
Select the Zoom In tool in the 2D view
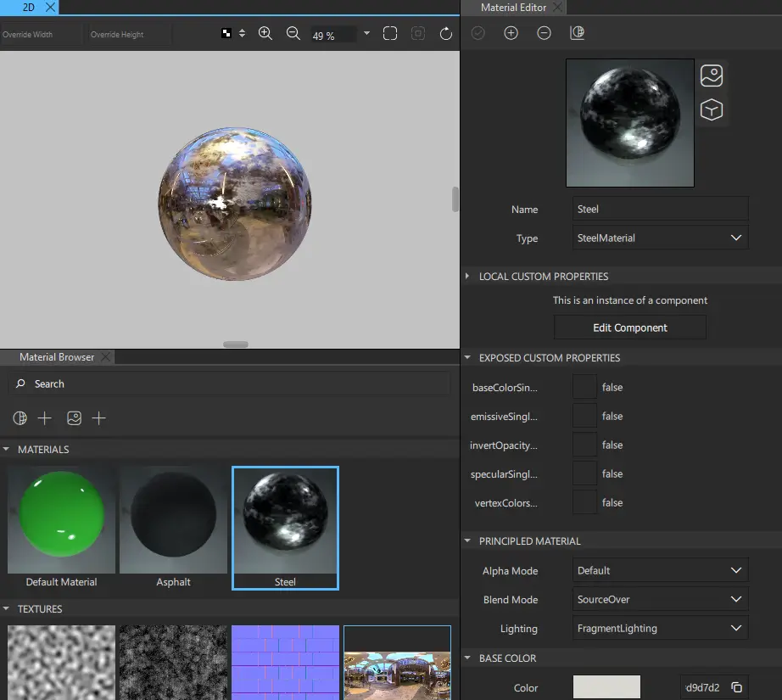pos(265,33)
